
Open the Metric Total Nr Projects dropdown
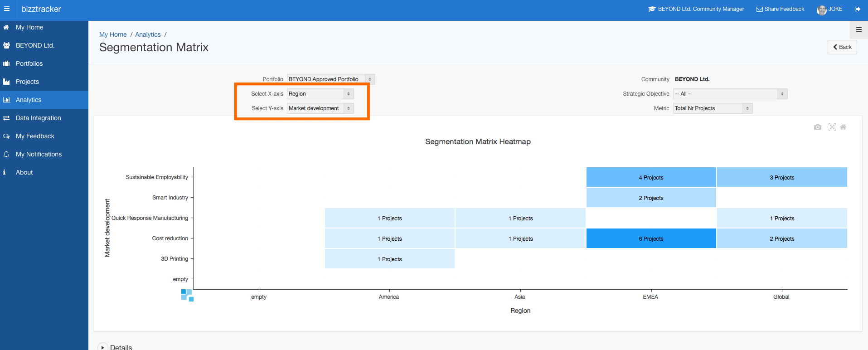point(713,108)
